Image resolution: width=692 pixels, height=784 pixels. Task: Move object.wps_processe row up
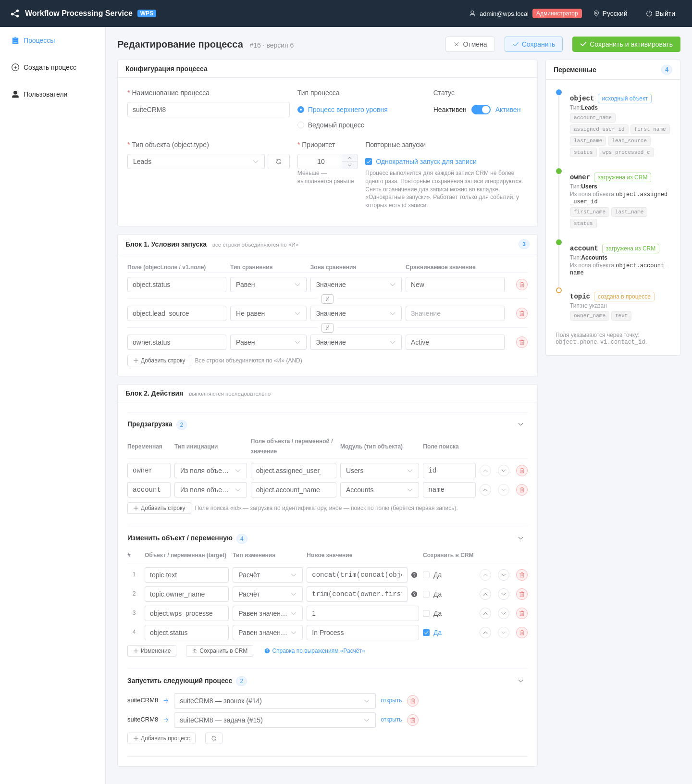coord(485,613)
